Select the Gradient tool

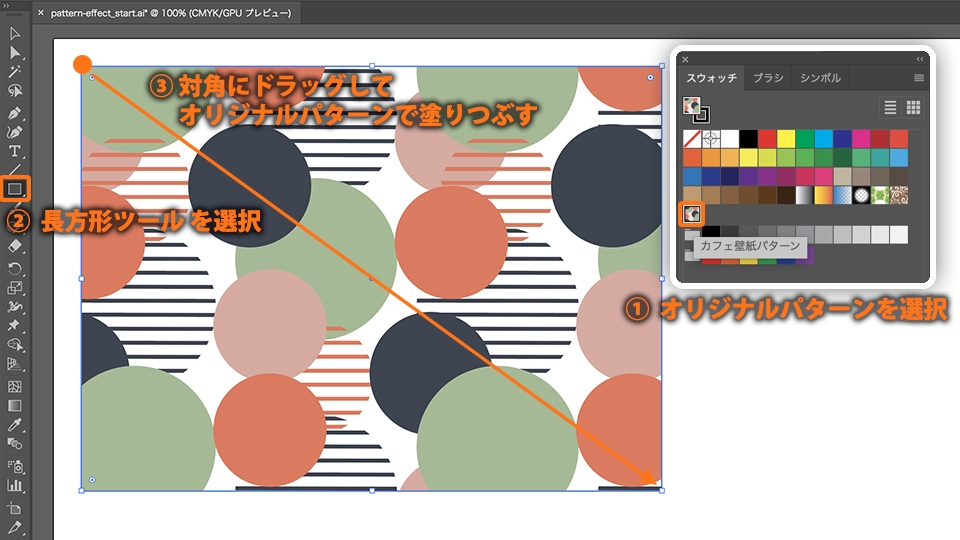(15, 406)
